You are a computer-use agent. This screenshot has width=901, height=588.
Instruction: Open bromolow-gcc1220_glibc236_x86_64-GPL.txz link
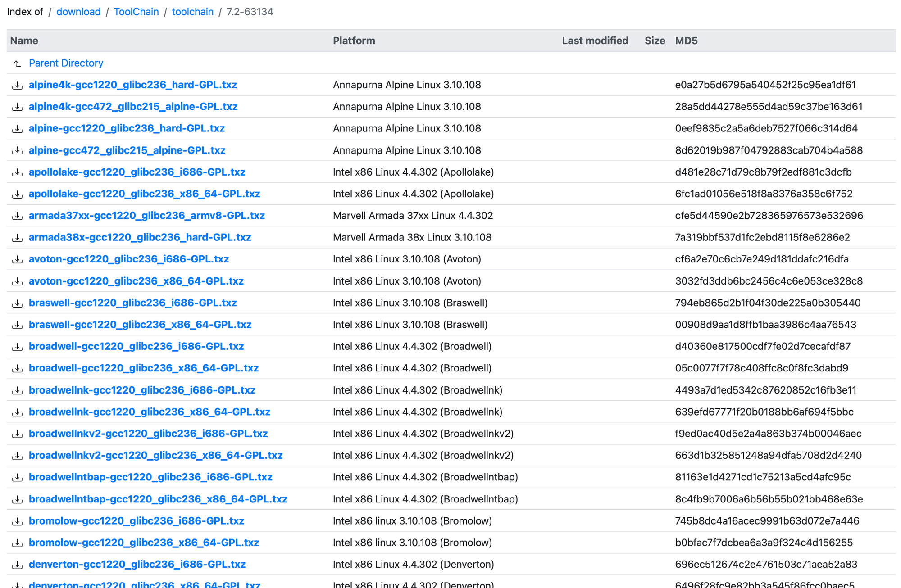[144, 543]
